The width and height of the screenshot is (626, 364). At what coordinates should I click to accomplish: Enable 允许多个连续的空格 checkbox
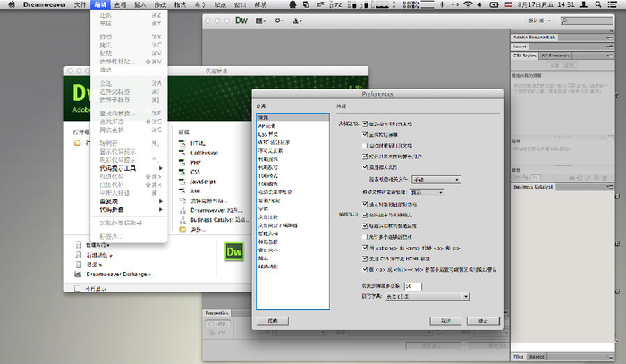point(365,237)
